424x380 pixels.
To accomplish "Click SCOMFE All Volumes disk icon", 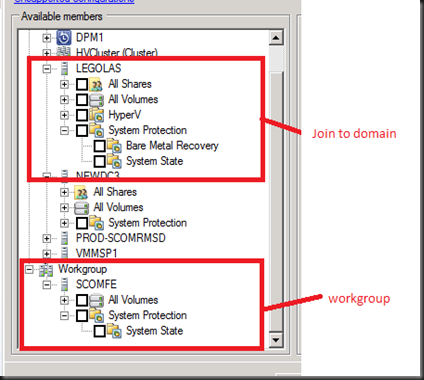I will click(96, 300).
